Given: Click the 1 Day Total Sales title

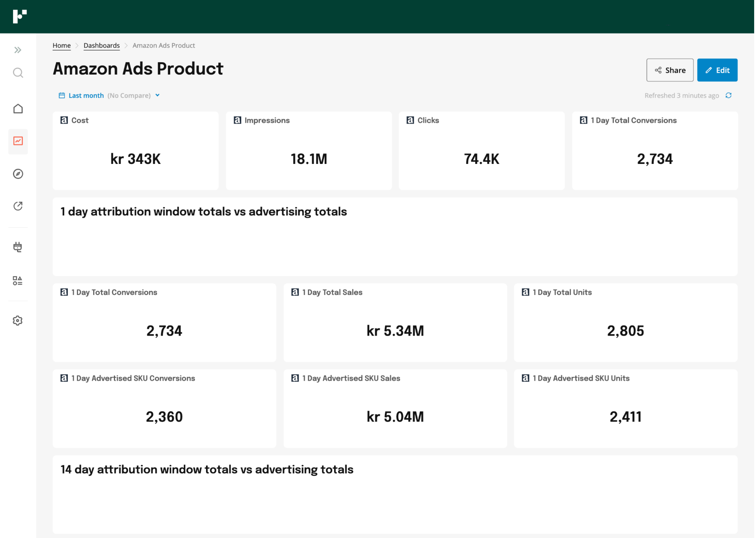Looking at the screenshot, I should click(332, 292).
